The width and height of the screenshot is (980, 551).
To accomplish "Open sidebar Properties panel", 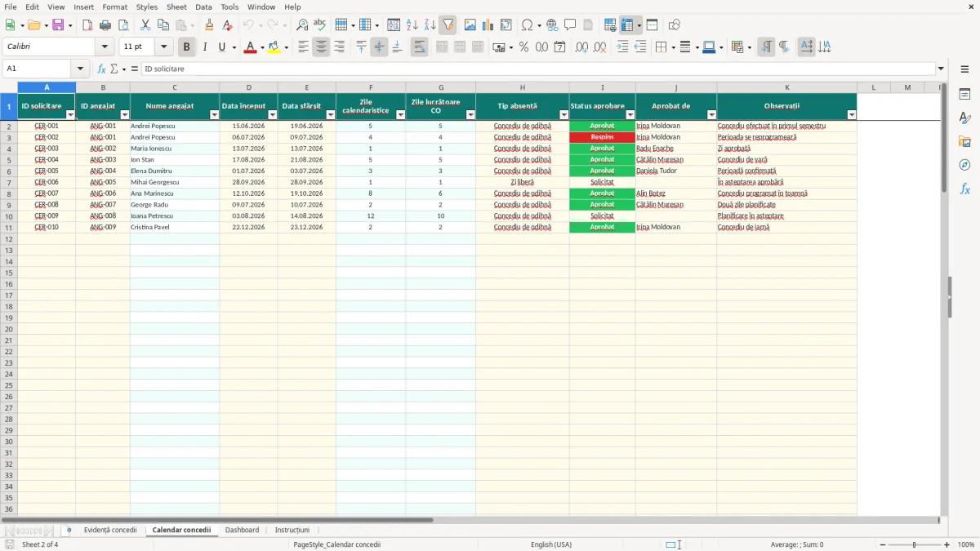I will pos(964,95).
